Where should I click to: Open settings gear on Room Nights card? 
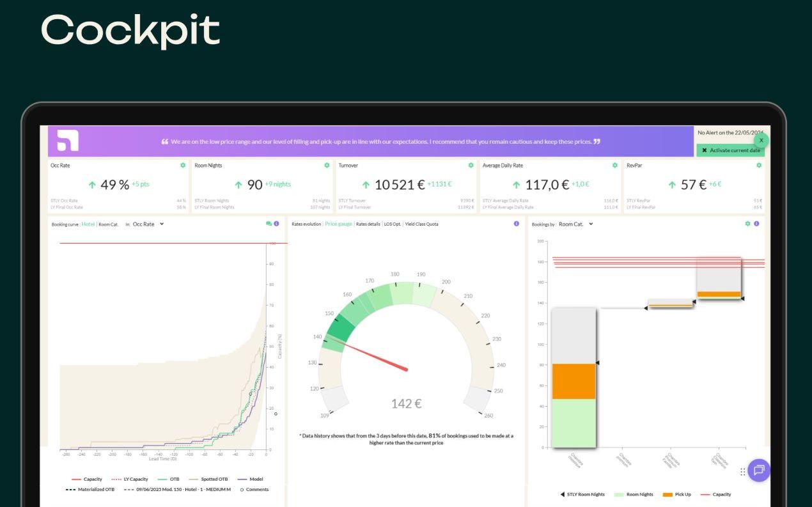(x=327, y=165)
